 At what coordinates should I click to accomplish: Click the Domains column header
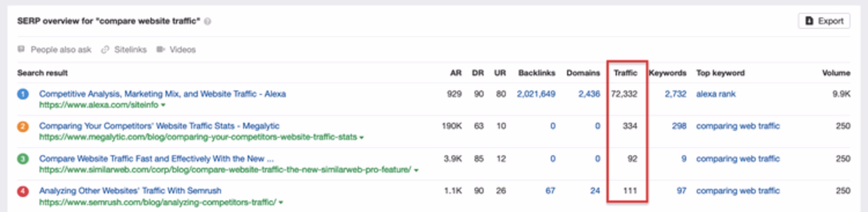tap(583, 73)
